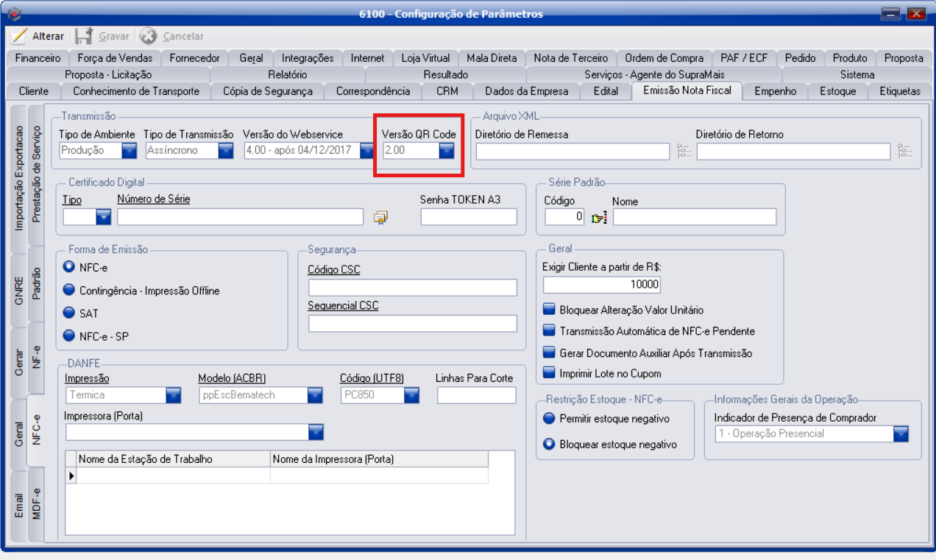
Task: Expand the Tipo de Ambiente dropdown
Action: pyautogui.click(x=130, y=151)
